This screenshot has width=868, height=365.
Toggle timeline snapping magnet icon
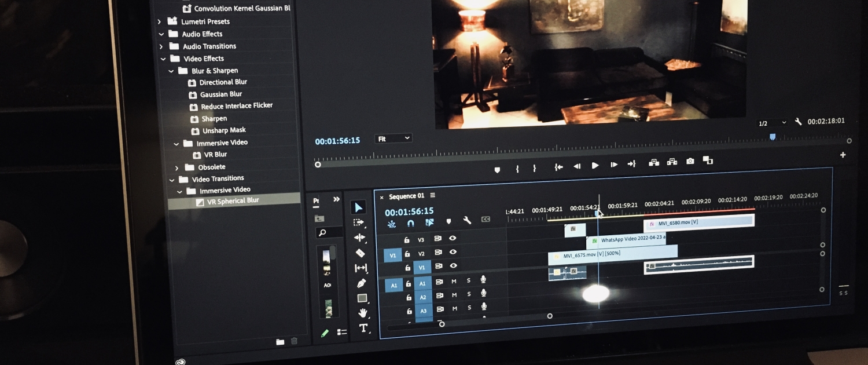coord(410,223)
